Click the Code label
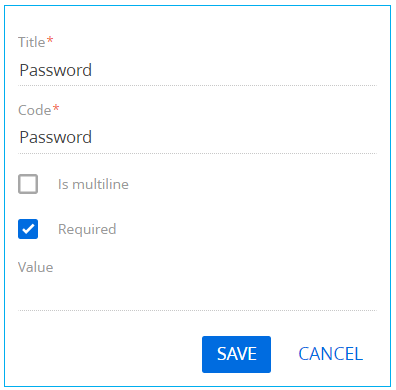The height and width of the screenshot is (390, 396). point(34,110)
